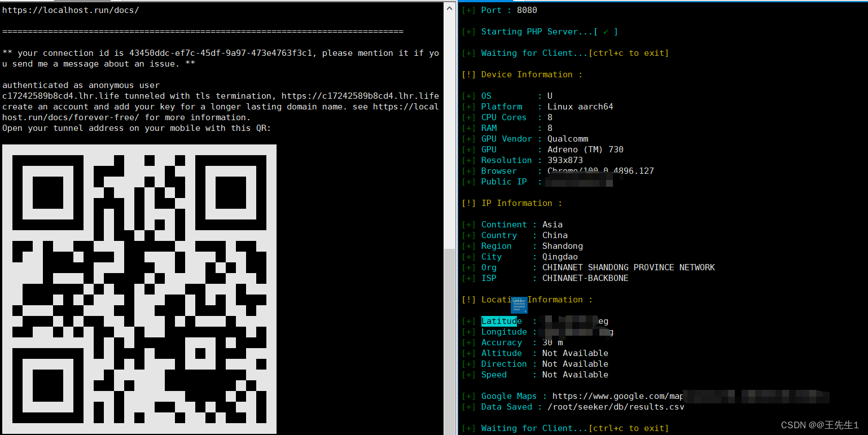
Task: Click the [!] marker before Location Information
Action: [468, 299]
